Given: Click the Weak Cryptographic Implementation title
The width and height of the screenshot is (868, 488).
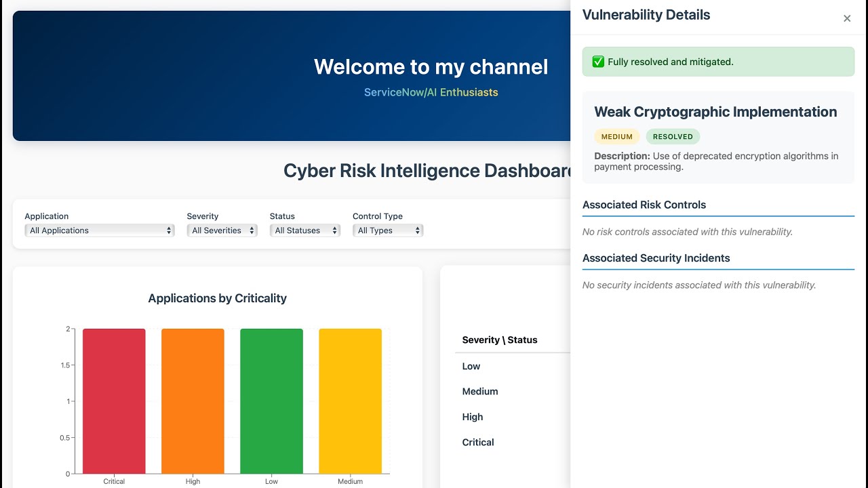Looking at the screenshot, I should tap(715, 112).
